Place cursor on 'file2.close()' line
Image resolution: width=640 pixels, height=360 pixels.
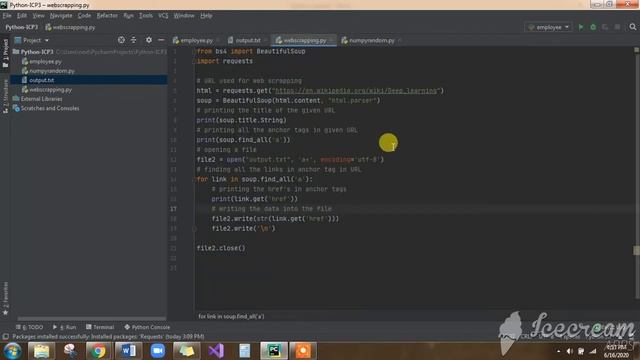click(221, 248)
